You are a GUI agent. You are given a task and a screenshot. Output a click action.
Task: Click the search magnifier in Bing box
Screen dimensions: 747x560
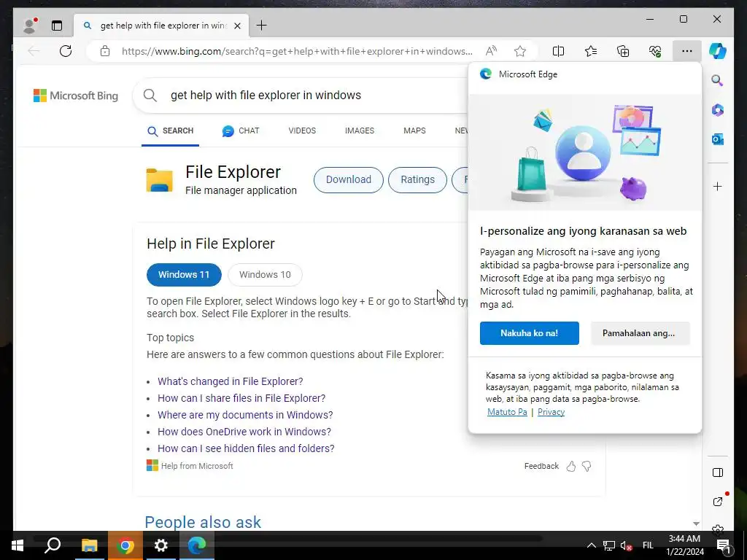150,96
